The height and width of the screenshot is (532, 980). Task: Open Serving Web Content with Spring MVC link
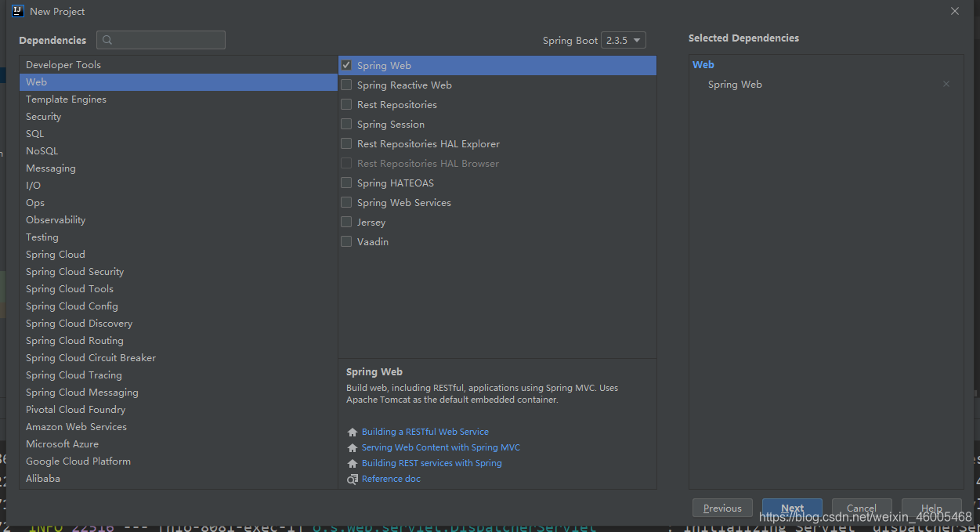(x=441, y=447)
